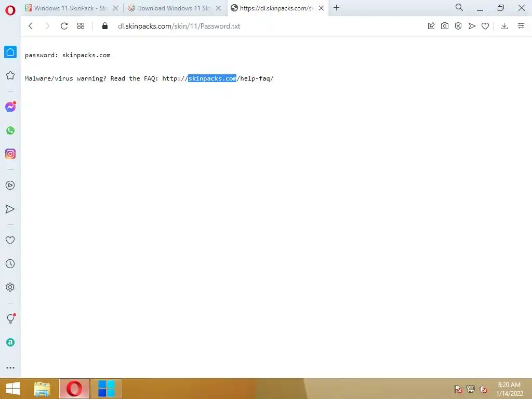Open Settings gear in sidebar
Viewport: 532px width, 399px height.
(10, 287)
